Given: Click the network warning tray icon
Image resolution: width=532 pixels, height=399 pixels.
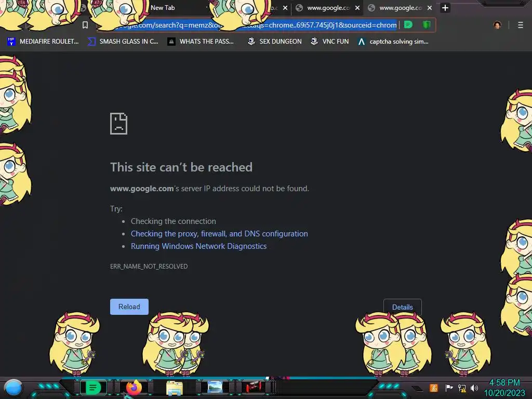Looking at the screenshot, I should tap(462, 388).
